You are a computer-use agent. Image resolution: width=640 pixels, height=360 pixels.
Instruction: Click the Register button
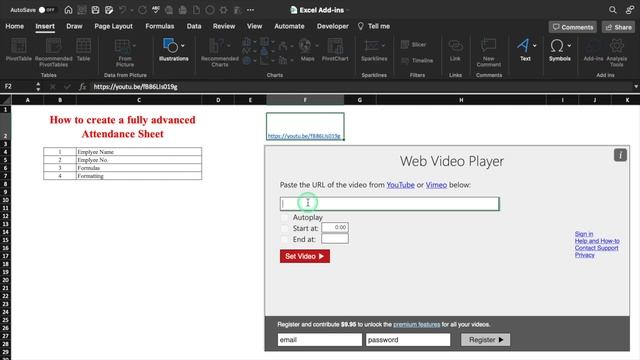485,340
